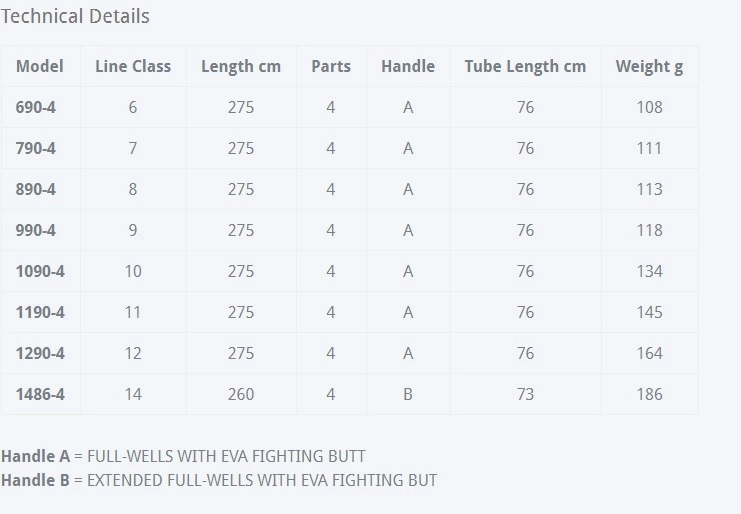
Task: Select the 1290-4 model cell
Action: click(40, 353)
